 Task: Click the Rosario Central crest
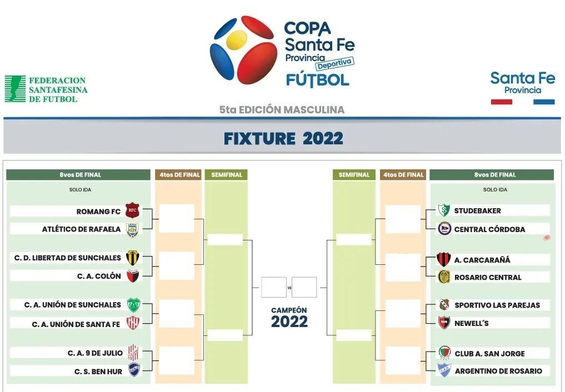443,277
